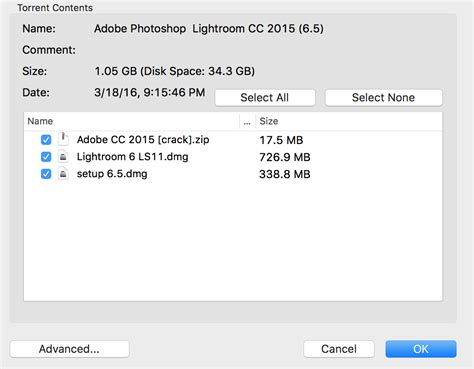The width and height of the screenshot is (474, 369).
Task: Open the Advanced... options
Action: pyautogui.click(x=69, y=349)
